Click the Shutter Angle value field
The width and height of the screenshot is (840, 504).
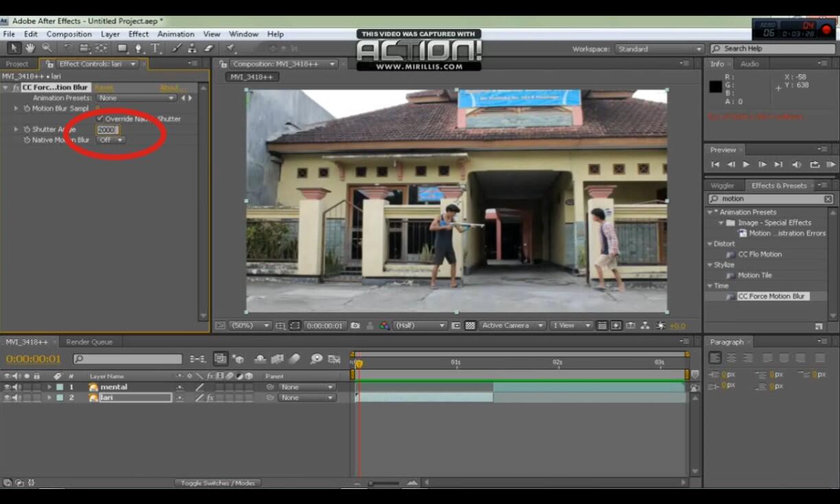(x=107, y=130)
